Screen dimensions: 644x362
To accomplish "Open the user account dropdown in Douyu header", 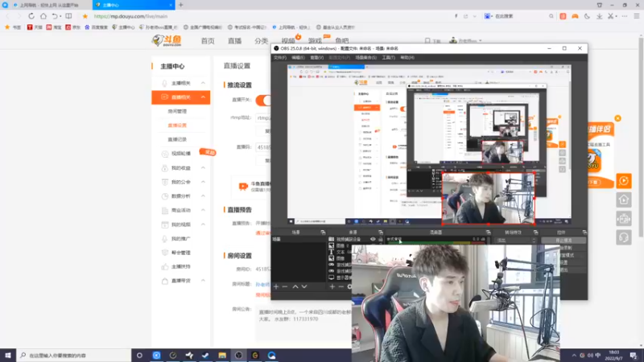I will pos(466,41).
